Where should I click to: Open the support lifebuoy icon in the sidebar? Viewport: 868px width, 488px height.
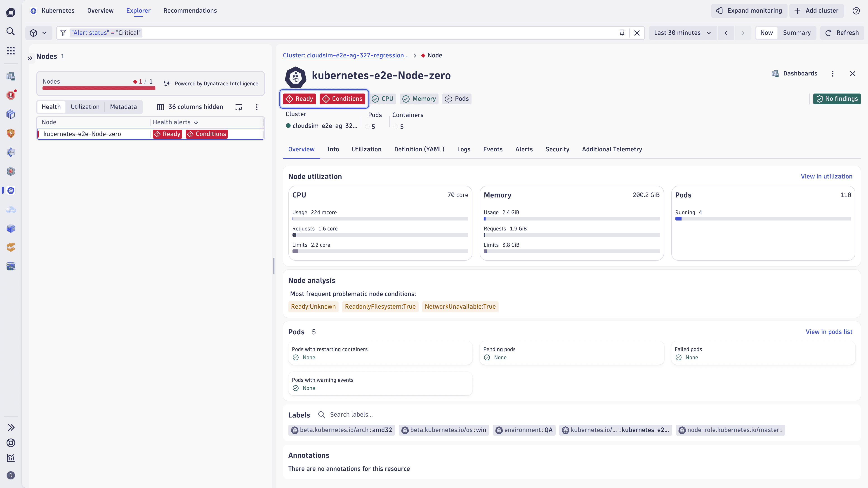pos(11,443)
